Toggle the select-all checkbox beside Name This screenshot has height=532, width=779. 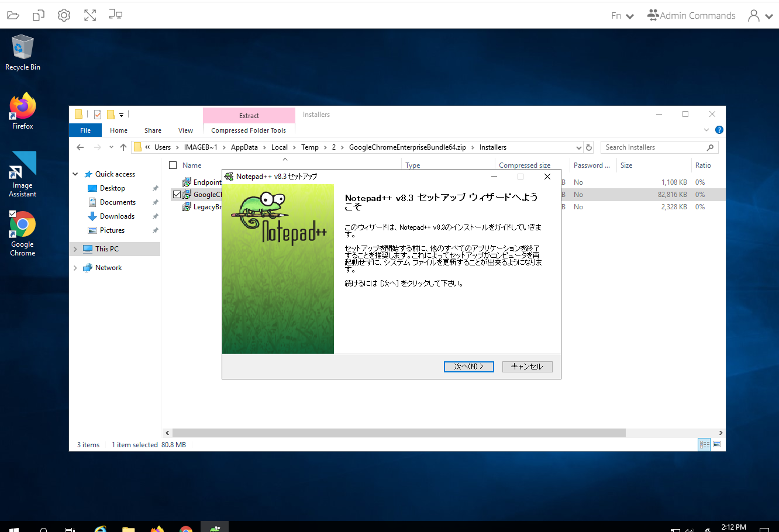click(x=173, y=165)
